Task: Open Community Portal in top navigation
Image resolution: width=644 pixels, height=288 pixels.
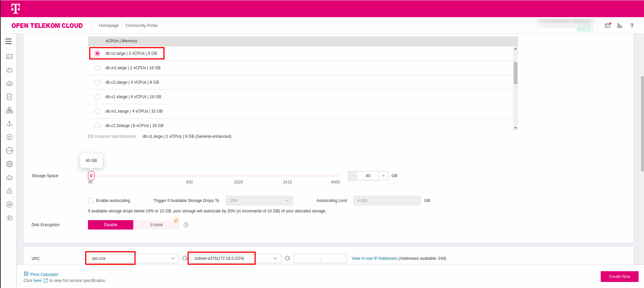Action: [x=141, y=26]
